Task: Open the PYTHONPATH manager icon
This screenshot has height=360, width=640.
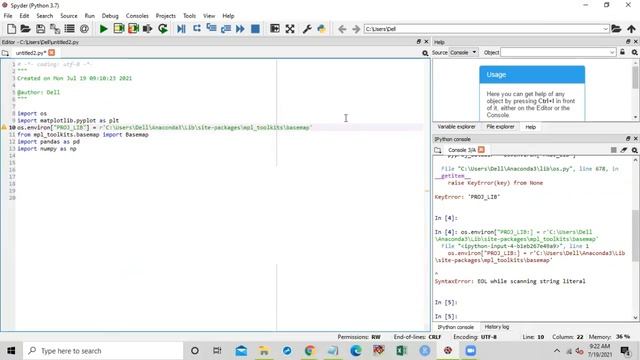Action: tap(322, 29)
